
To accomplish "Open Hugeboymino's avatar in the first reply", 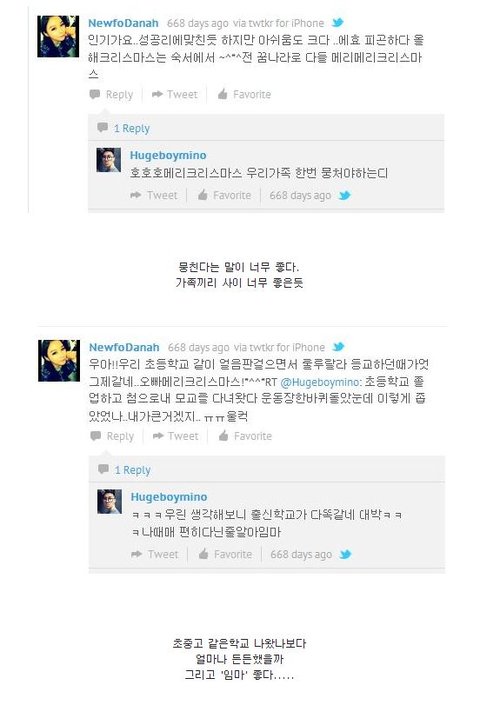I will tap(109, 160).
